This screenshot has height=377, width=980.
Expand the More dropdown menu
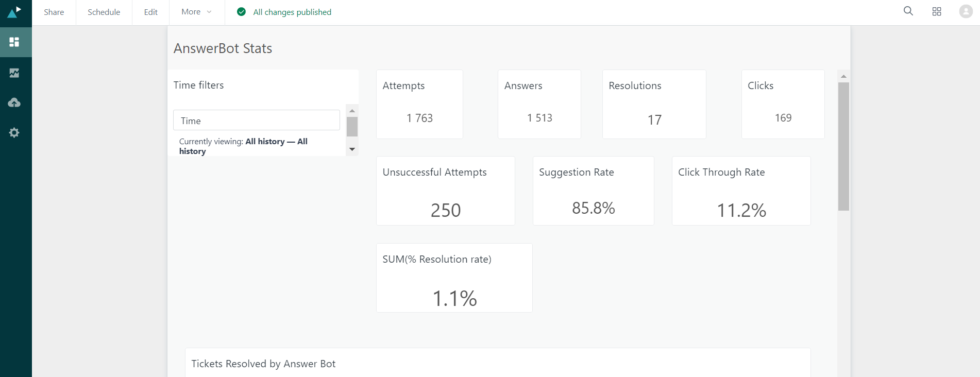tap(196, 12)
